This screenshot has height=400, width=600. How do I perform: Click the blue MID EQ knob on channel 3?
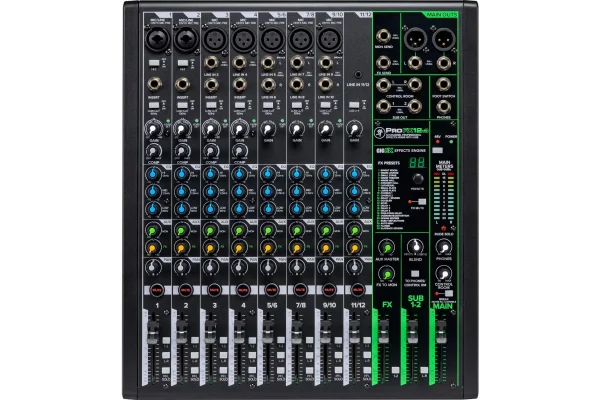point(210,191)
